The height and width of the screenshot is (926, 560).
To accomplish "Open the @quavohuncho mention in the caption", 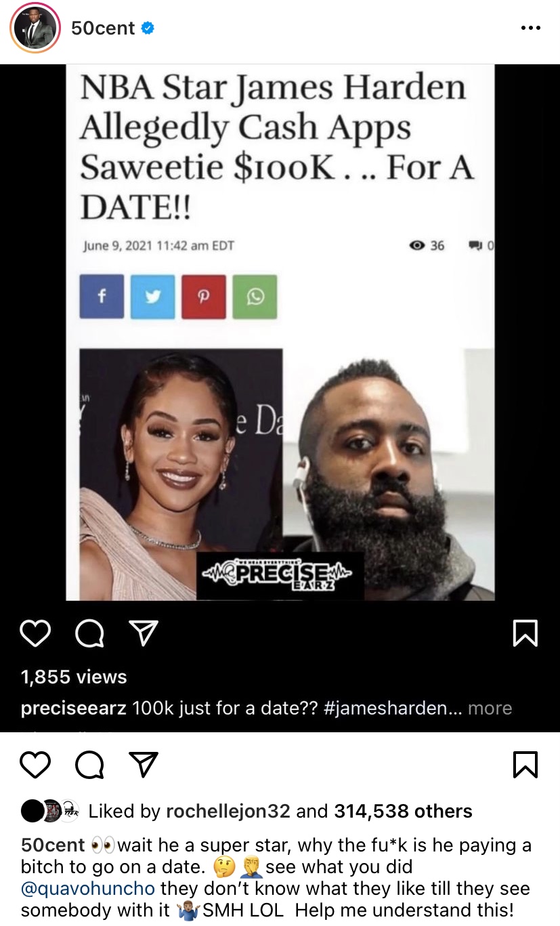I will [x=88, y=887].
